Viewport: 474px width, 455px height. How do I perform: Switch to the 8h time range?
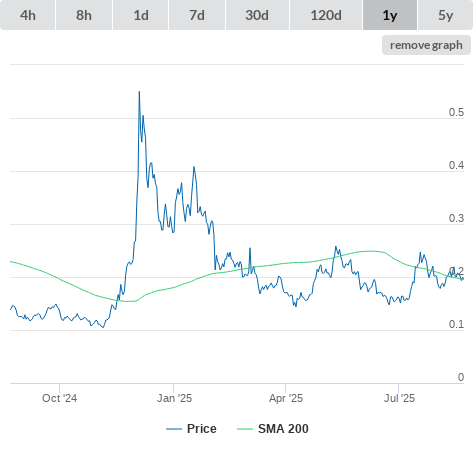pyautogui.click(x=84, y=15)
